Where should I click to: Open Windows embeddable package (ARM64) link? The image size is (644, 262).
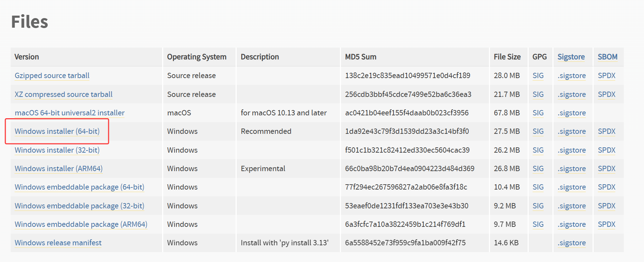point(81,224)
